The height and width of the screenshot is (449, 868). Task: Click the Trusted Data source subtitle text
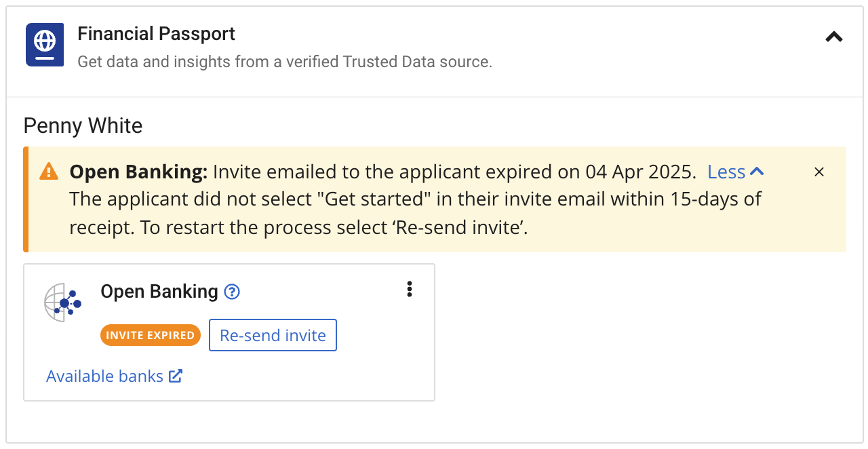[285, 62]
